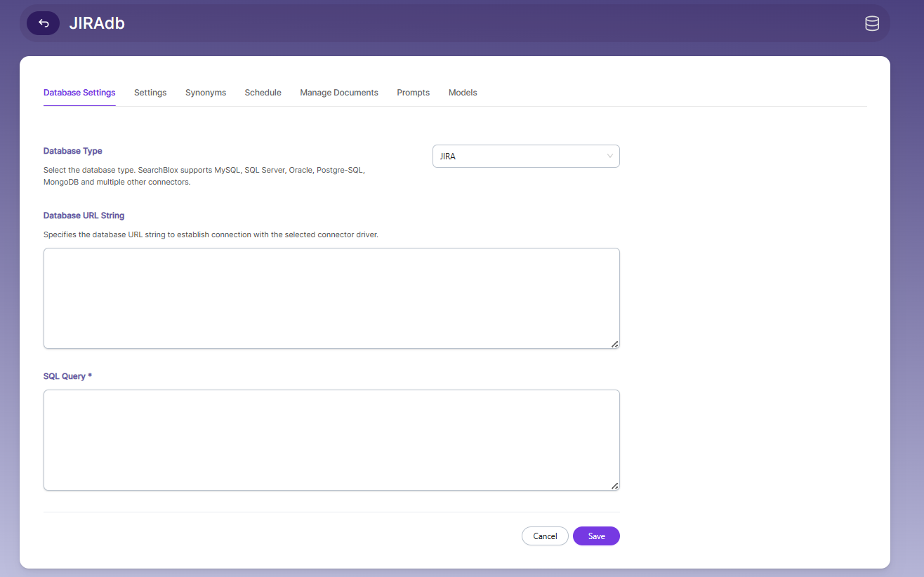Viewport: 924px width, 577px height.
Task: Click the Database URL String resize handle
Action: (614, 344)
